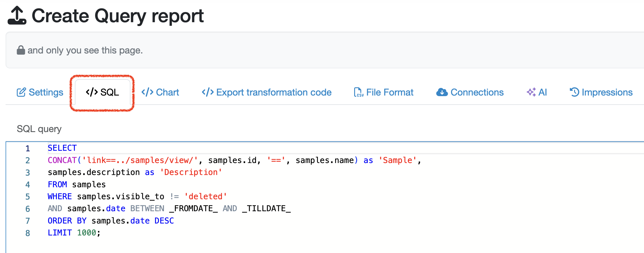Open the Impressions tab text

click(x=607, y=92)
